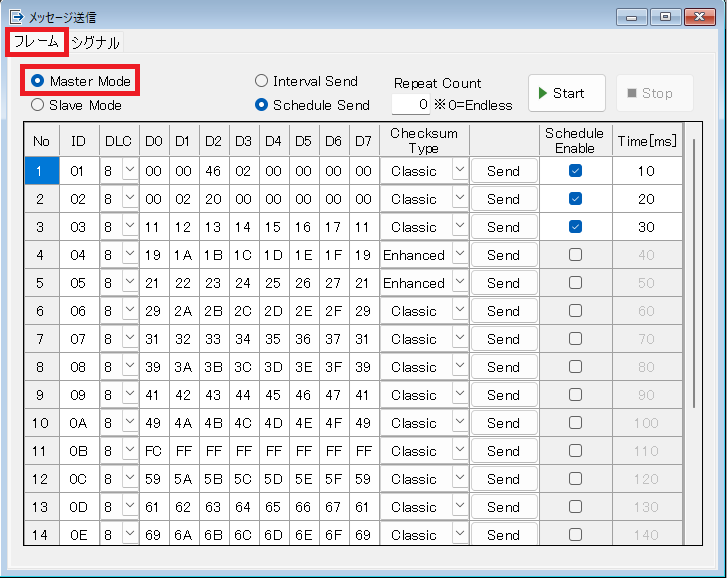
Task: Switch to the シグナル tab
Action: (95, 42)
